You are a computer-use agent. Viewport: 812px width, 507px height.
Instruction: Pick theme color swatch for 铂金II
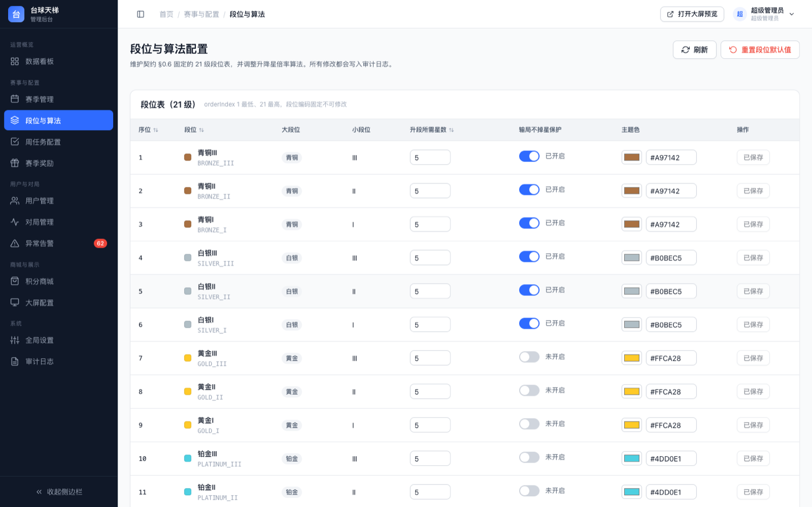click(x=632, y=492)
